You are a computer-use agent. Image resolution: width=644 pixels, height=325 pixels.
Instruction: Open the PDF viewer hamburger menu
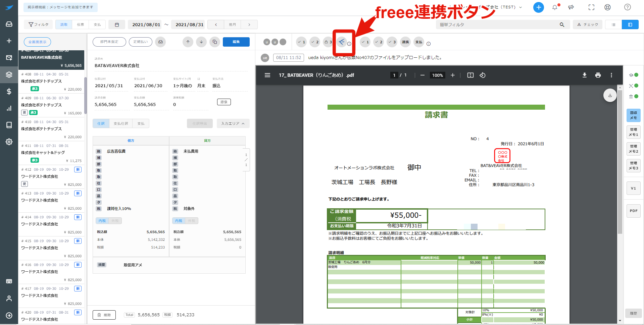(x=267, y=75)
